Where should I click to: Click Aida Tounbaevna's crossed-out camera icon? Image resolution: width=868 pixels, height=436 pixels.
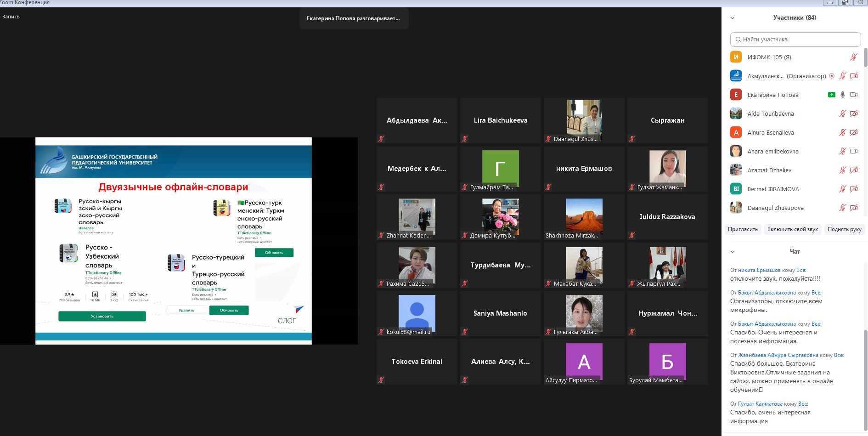854,114
